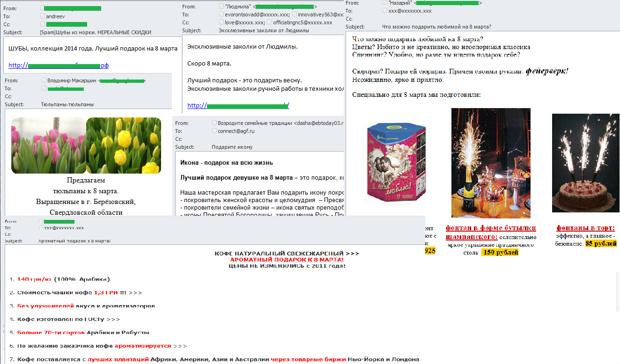
Task: Open the http link in the fur coats email
Action: pyautogui.click(x=59, y=65)
